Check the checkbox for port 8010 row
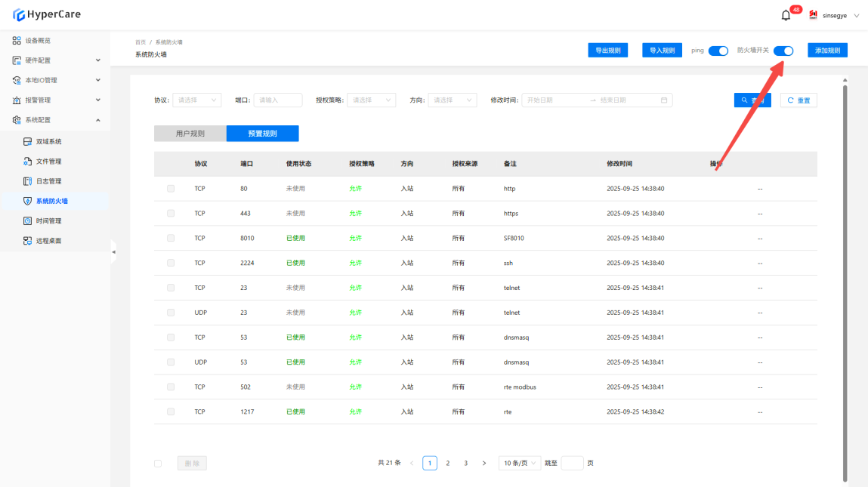The height and width of the screenshot is (487, 868). (x=171, y=238)
